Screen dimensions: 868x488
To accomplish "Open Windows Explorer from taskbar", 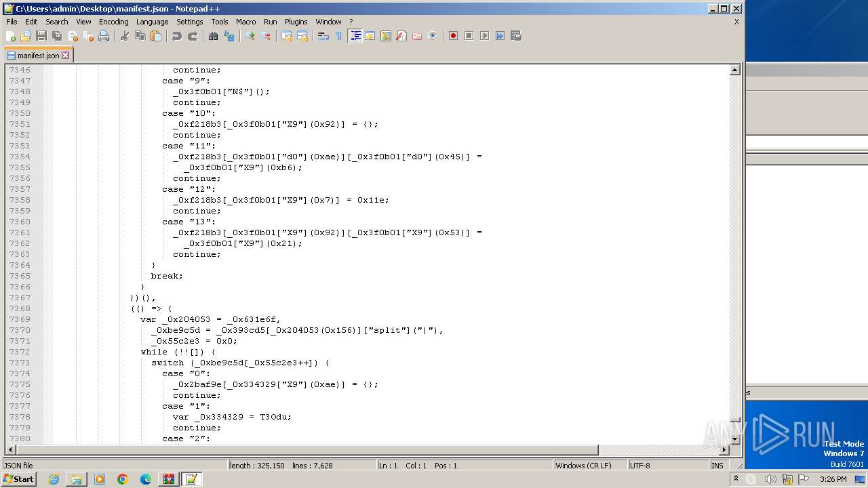I will click(77, 479).
